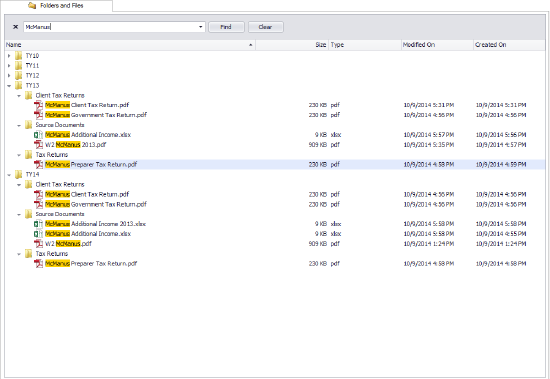Expand the TY12 folder node
This screenshot has height=379, width=550.
[x=9, y=75]
